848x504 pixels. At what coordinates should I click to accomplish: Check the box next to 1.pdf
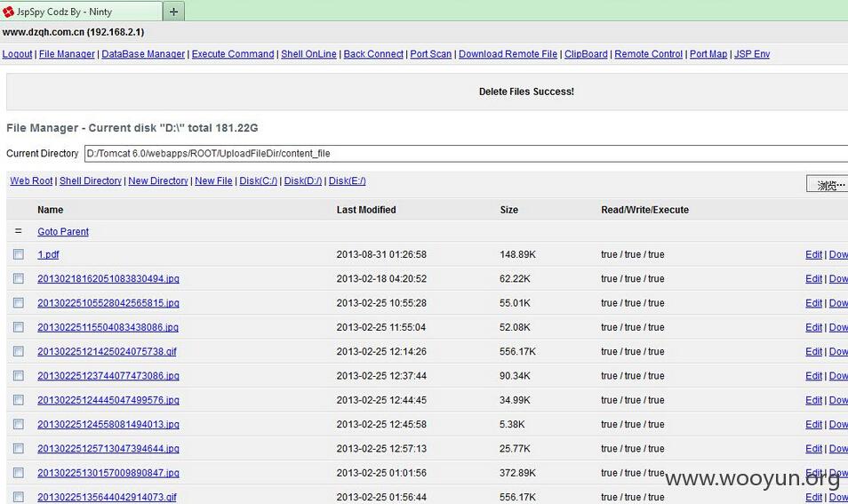pyautogui.click(x=19, y=254)
